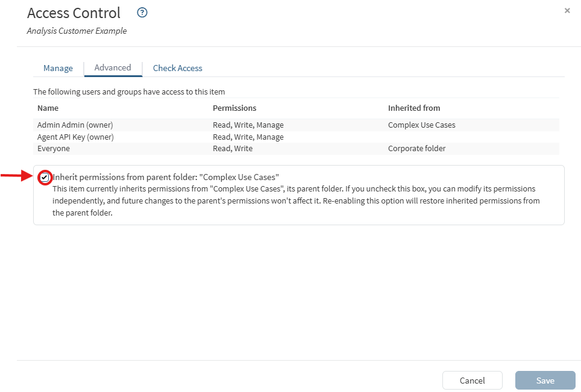Click Complex Use Cases in Inherited from column
Viewport: 581px width, 392px height.
421,125
